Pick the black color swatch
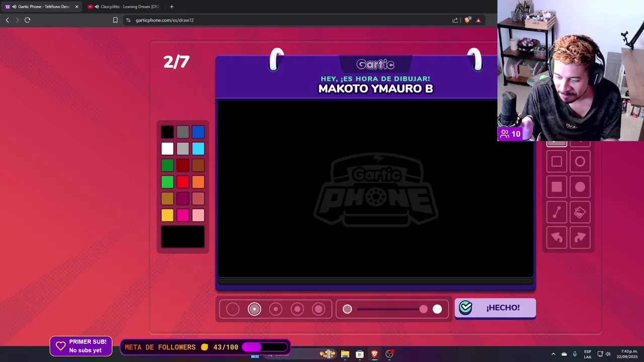This screenshot has height=362, width=644. 168,132
